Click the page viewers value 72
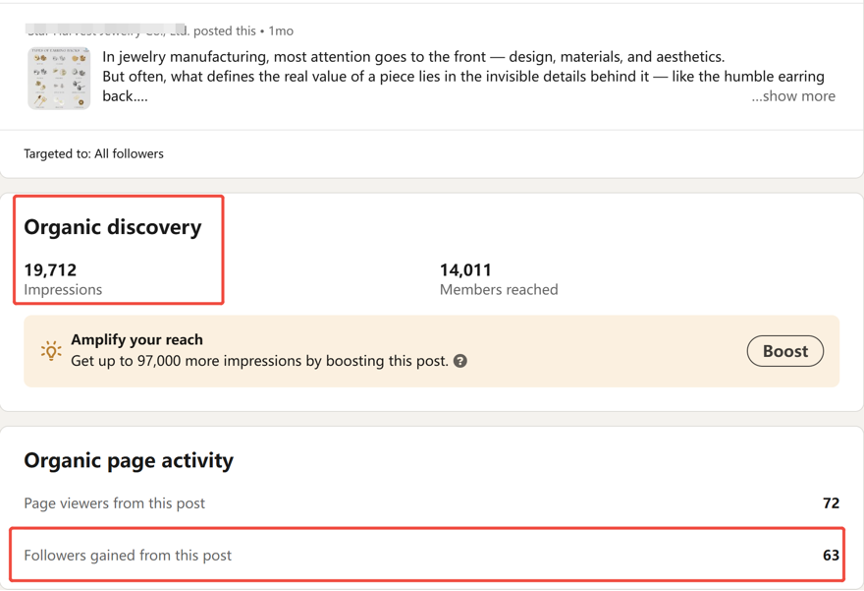 coord(830,503)
